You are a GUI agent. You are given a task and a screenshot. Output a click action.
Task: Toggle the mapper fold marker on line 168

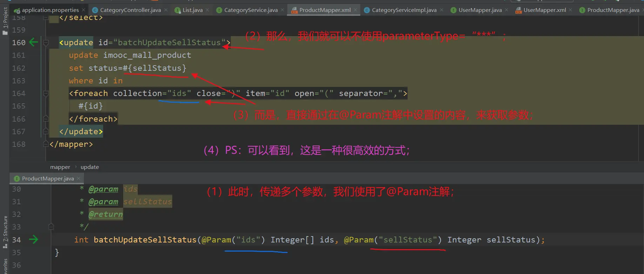click(x=46, y=144)
